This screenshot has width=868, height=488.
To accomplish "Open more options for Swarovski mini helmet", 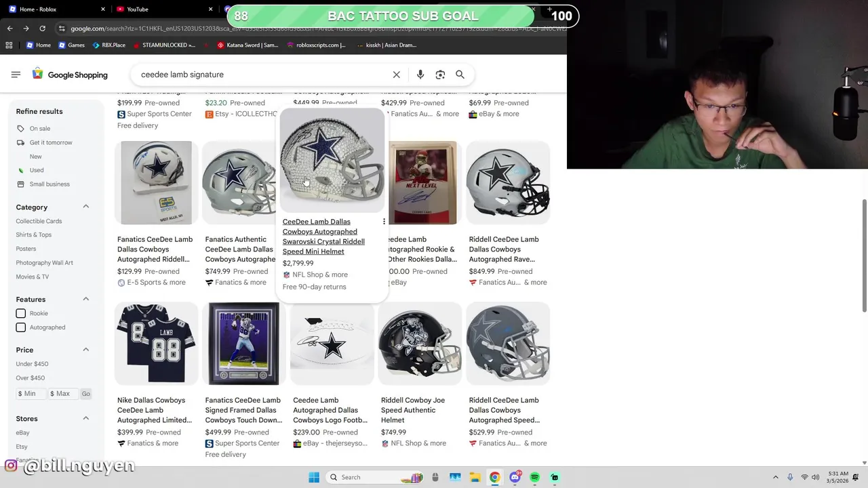I will (384, 222).
